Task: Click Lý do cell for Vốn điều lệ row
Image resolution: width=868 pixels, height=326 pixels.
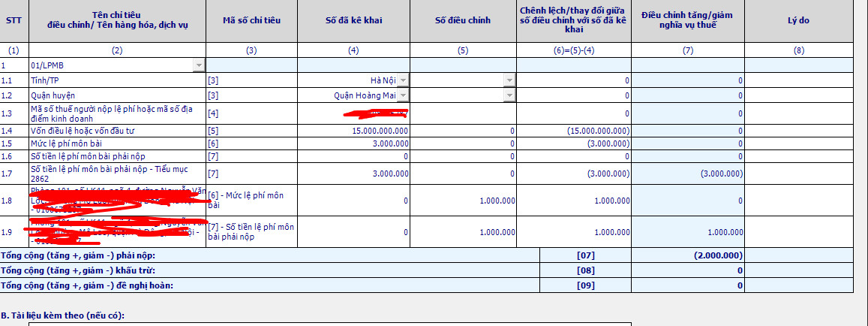Action: point(798,131)
